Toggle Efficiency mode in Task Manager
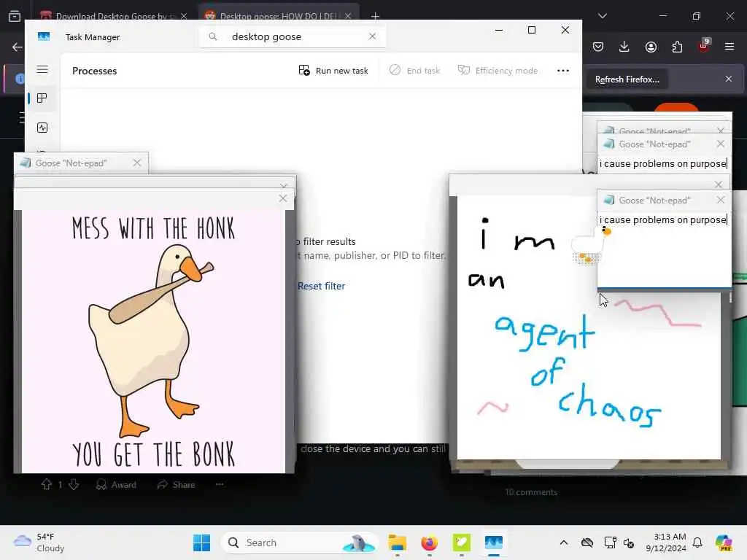 point(498,71)
